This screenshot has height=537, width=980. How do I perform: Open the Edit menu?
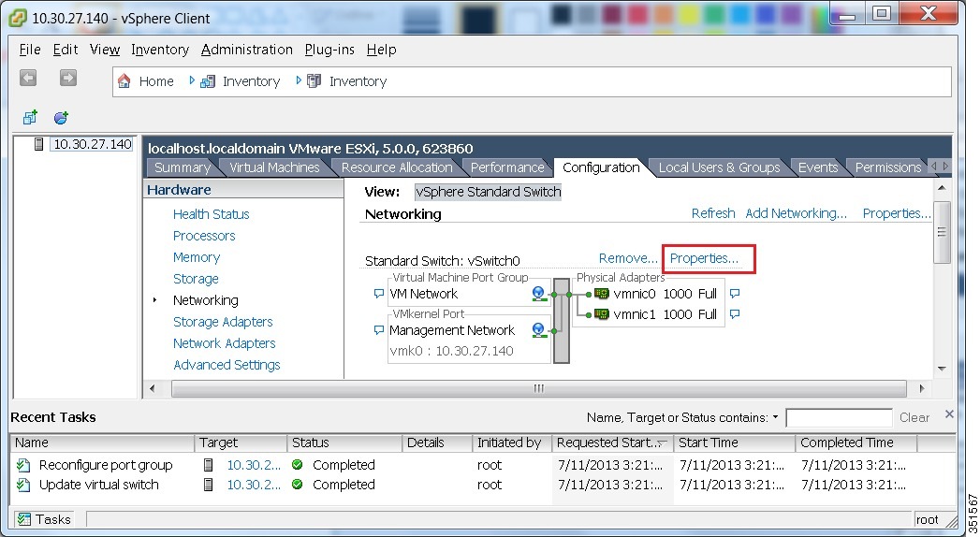pyautogui.click(x=65, y=50)
